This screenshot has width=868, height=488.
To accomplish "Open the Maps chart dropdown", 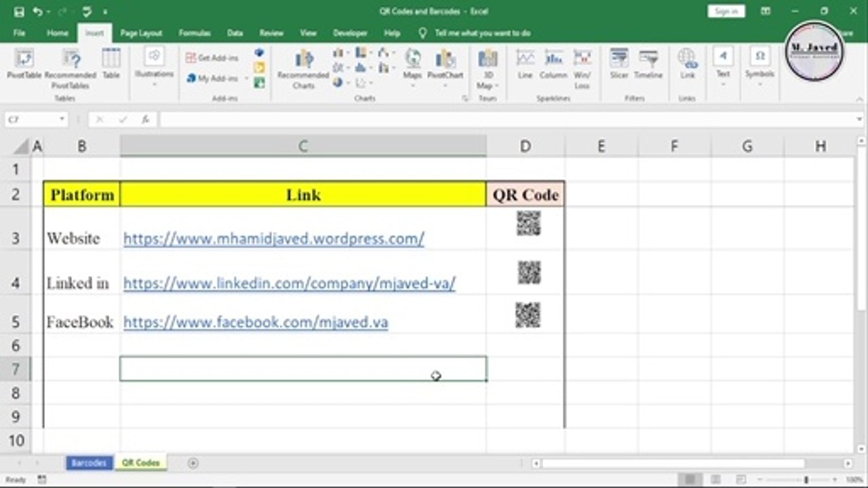I will [412, 68].
